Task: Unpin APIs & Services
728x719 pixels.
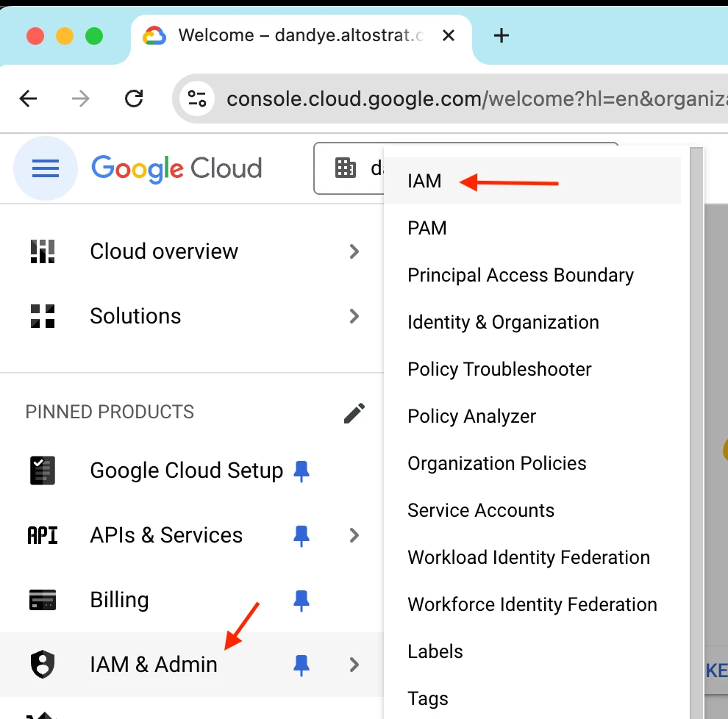Action: pos(301,536)
